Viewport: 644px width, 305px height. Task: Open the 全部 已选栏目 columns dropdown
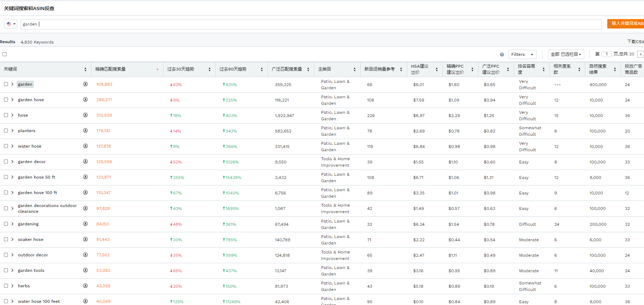(x=566, y=54)
